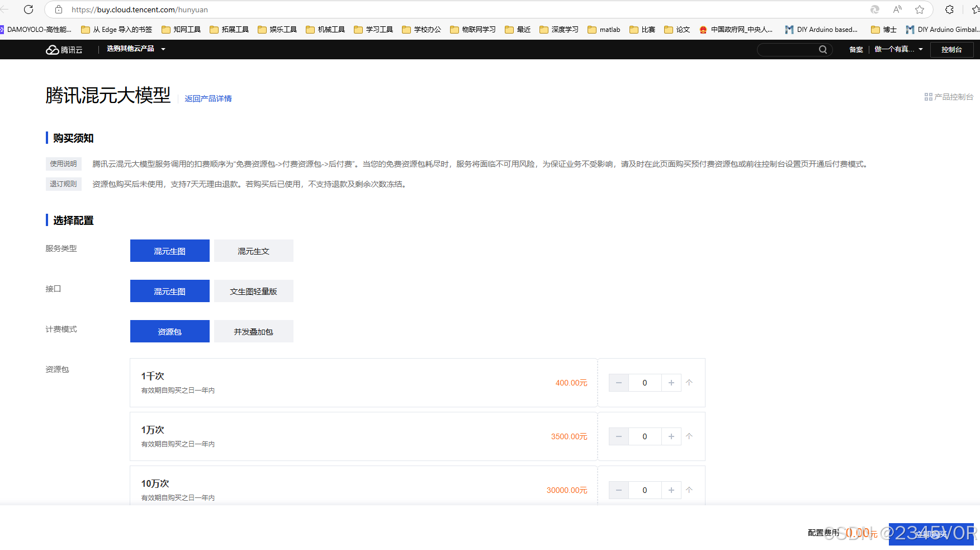Open the 比赛 bookmark folder

[x=642, y=30]
